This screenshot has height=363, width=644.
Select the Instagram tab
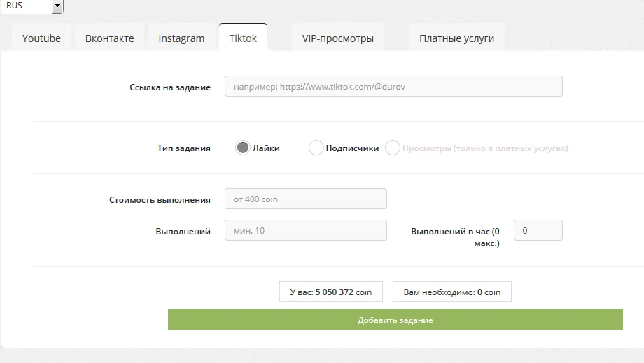(x=181, y=38)
